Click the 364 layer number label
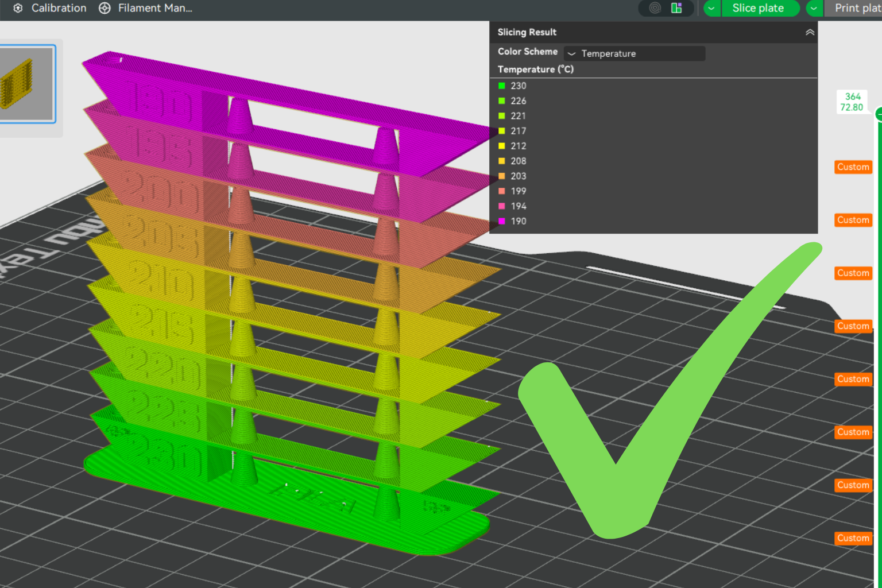This screenshot has width=882, height=588. point(853,96)
